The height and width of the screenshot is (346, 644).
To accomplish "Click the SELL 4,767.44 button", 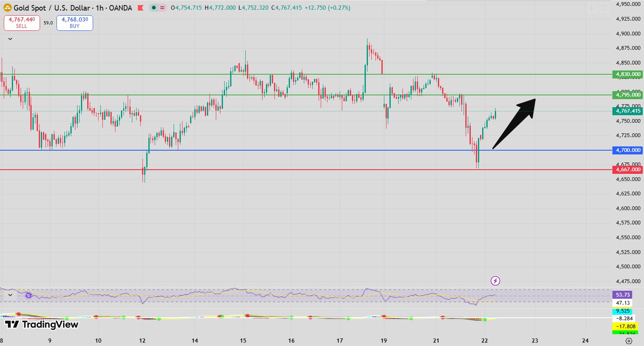I will point(21,22).
